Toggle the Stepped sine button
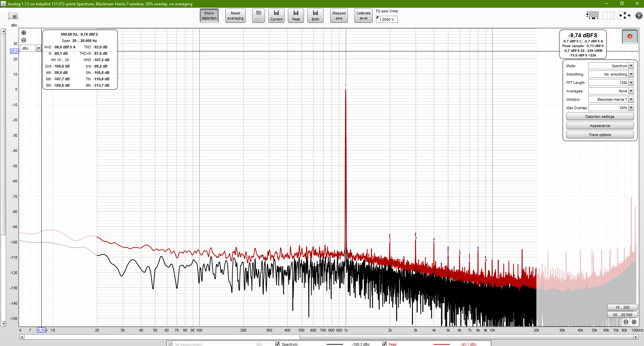This screenshot has height=346, width=644. click(339, 16)
